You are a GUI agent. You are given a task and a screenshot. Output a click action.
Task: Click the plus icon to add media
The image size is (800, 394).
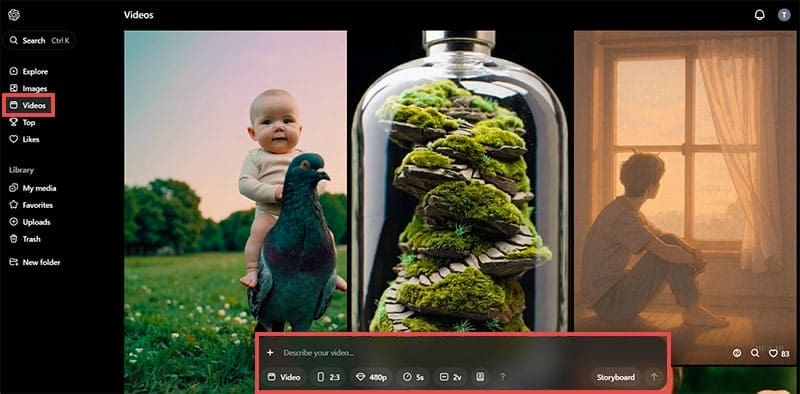pyautogui.click(x=270, y=352)
